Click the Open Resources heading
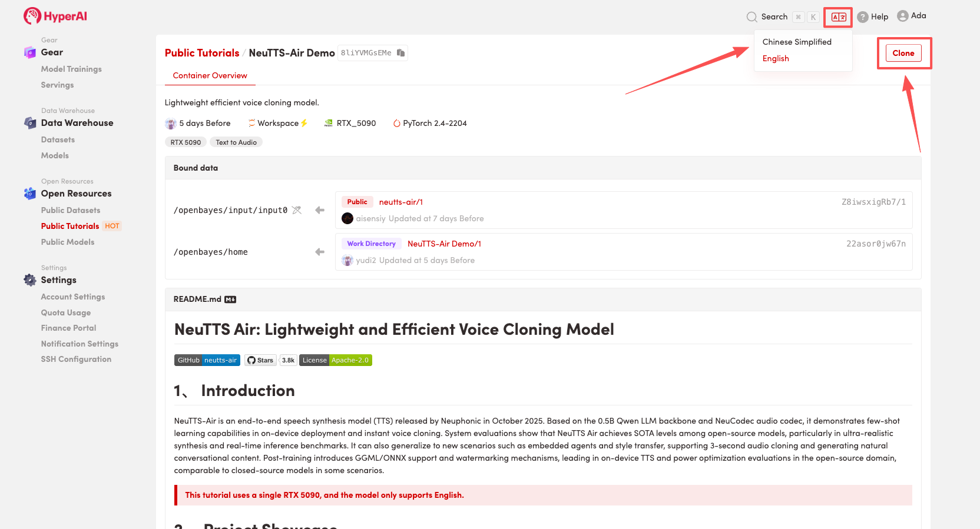 pyautogui.click(x=76, y=194)
